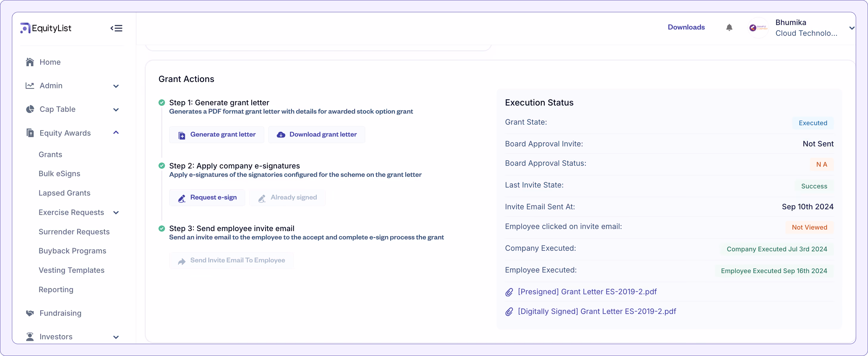Screen dimensions: 868x356
Task: Collapse the Equity Awards chevron
Action: [x=116, y=132]
